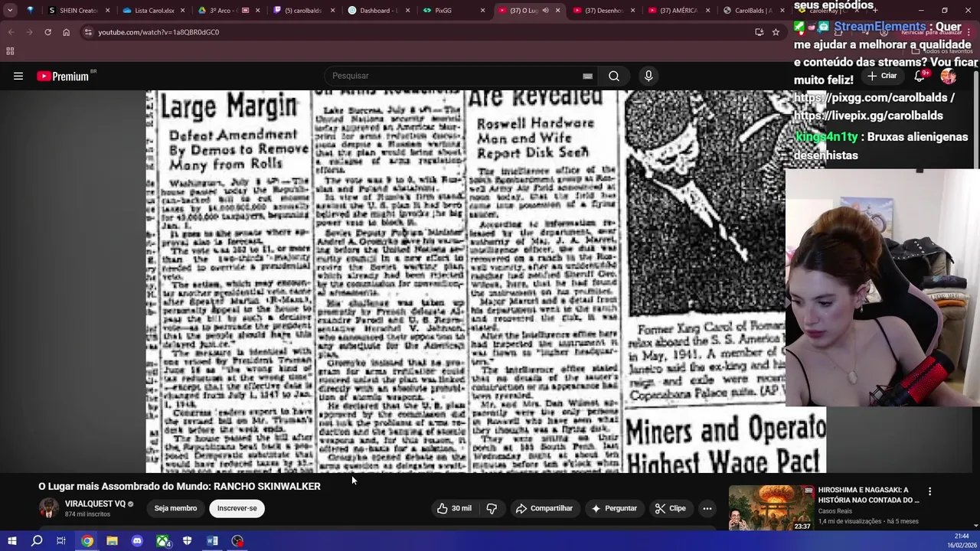
Task: Open Microsoft Word from the taskbar
Action: (x=212, y=541)
